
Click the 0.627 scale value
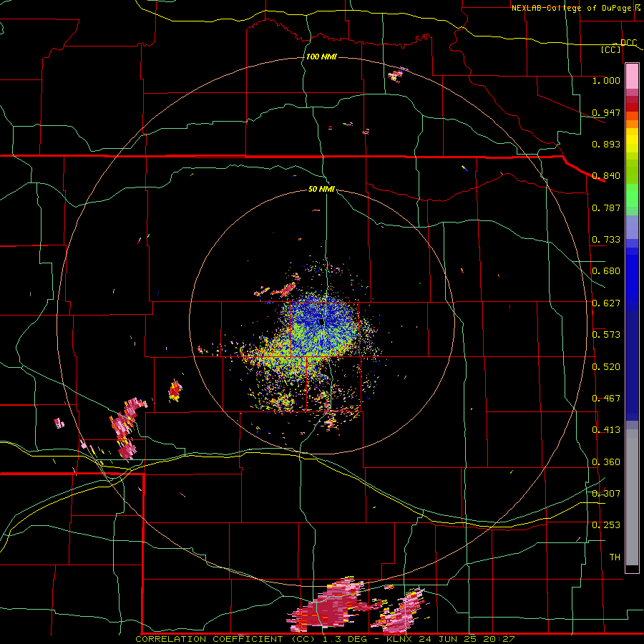pyautogui.click(x=606, y=303)
